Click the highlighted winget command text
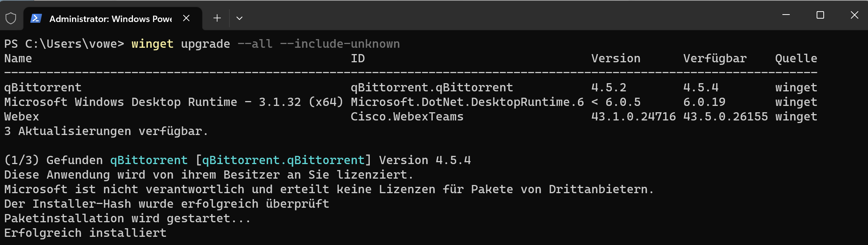The width and height of the screenshot is (868, 245). click(153, 44)
